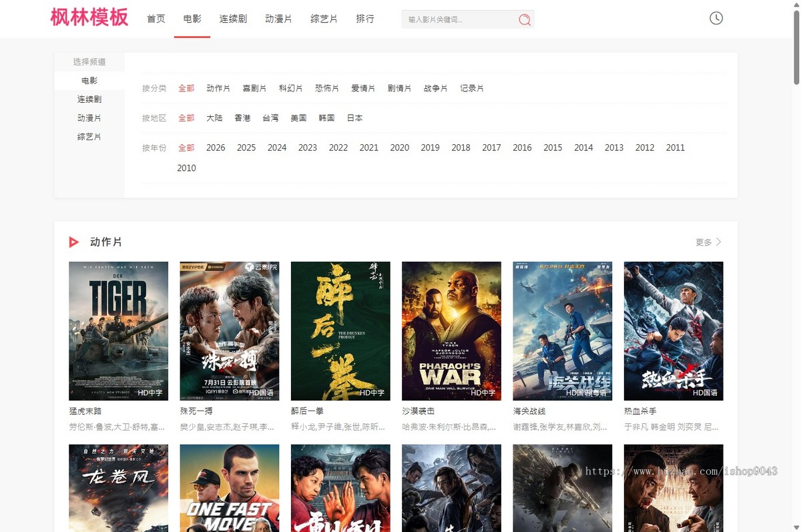Open the 热血杀手 movie poster

(674, 331)
